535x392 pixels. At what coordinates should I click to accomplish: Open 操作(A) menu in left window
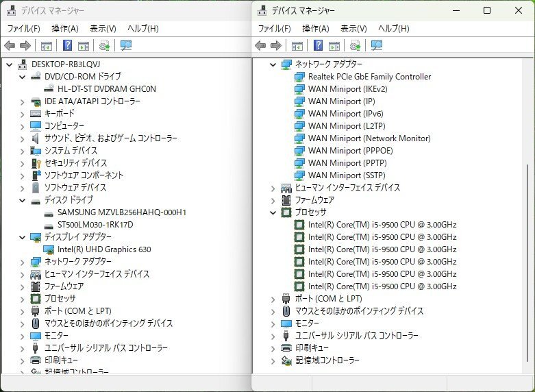[65, 28]
